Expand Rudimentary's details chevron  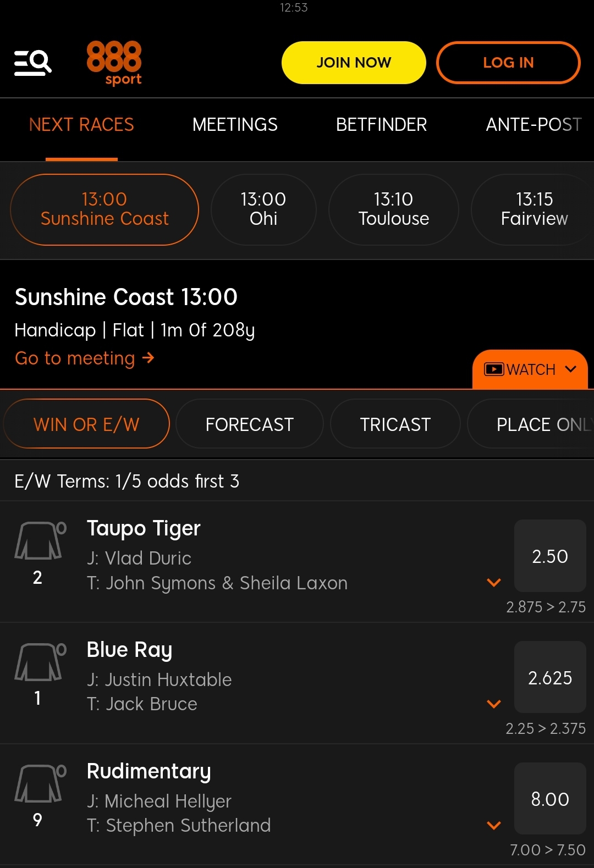pos(493,825)
